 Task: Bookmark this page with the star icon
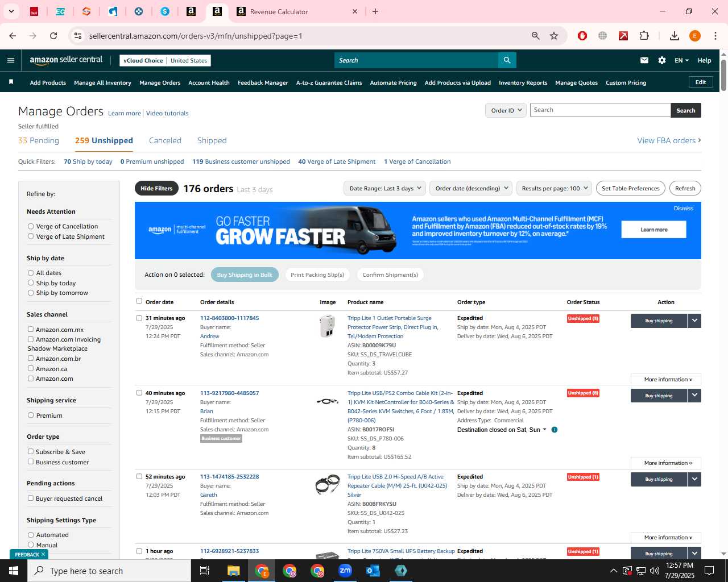tap(554, 36)
